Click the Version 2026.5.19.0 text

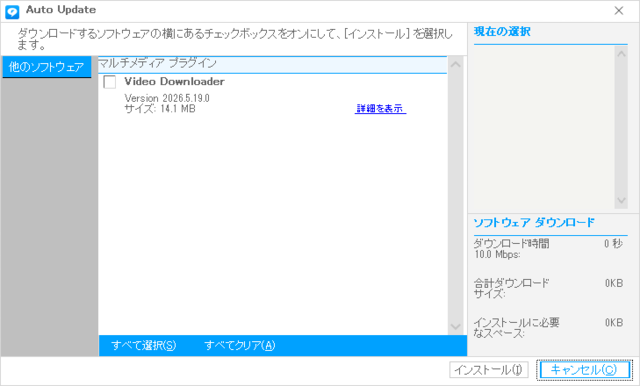click(x=167, y=98)
